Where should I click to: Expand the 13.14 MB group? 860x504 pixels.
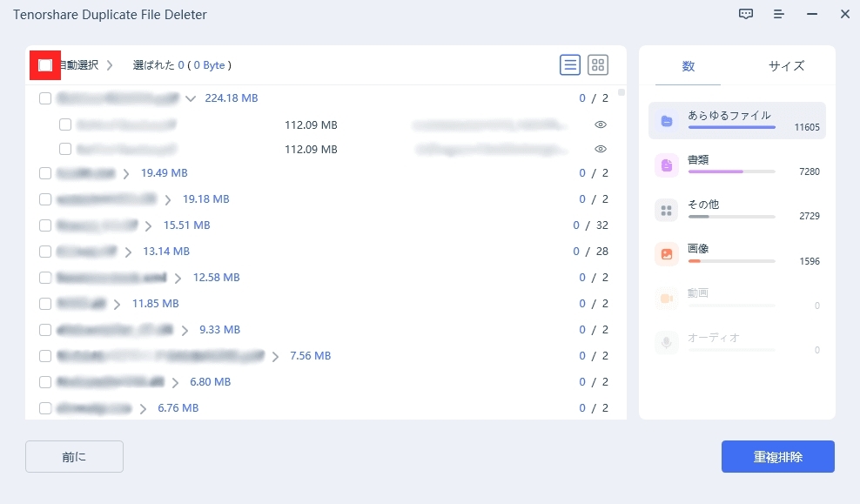128,252
